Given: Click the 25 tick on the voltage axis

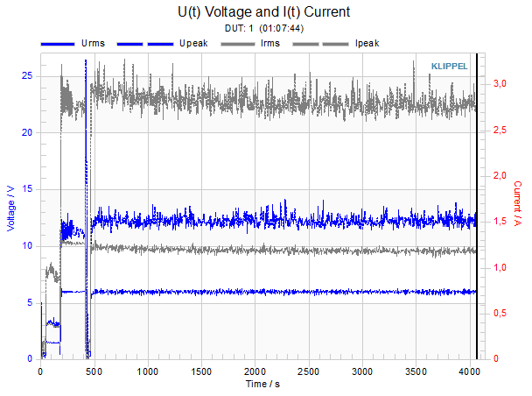Looking at the screenshot, I should [27, 75].
